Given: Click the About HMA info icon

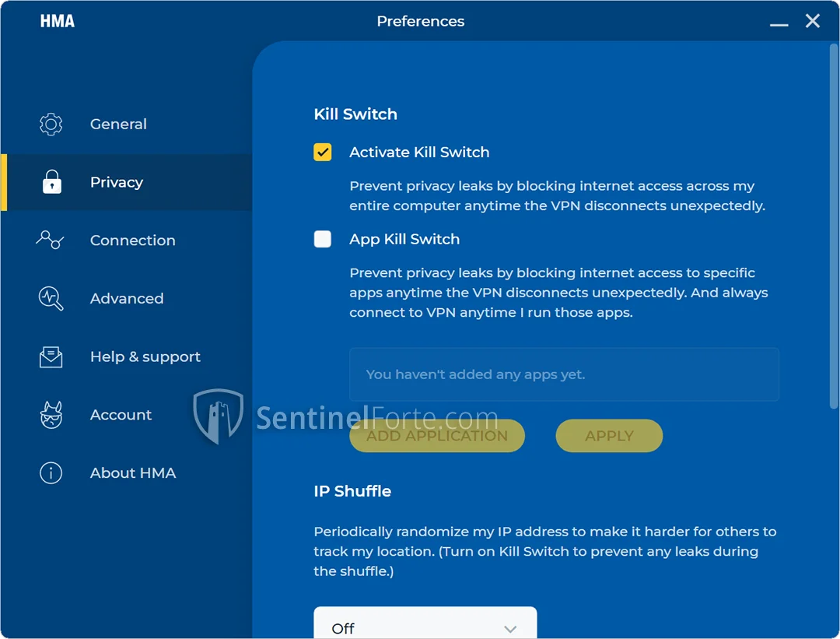Looking at the screenshot, I should (51, 473).
